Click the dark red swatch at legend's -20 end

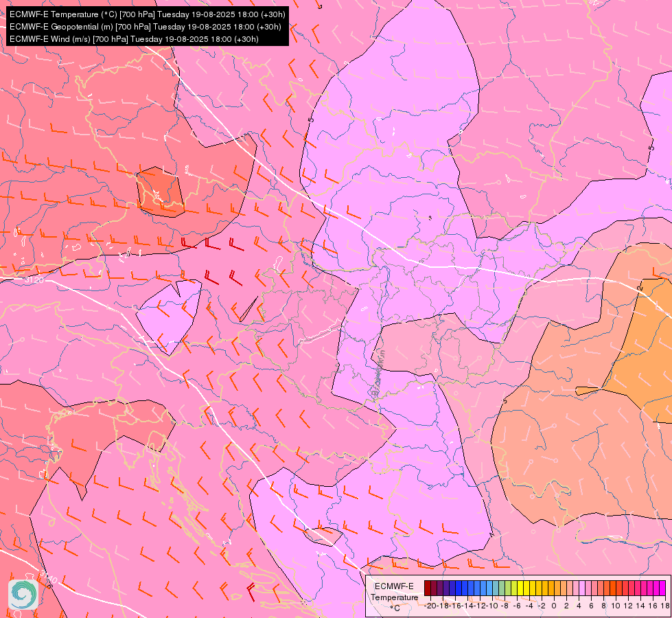point(428,588)
